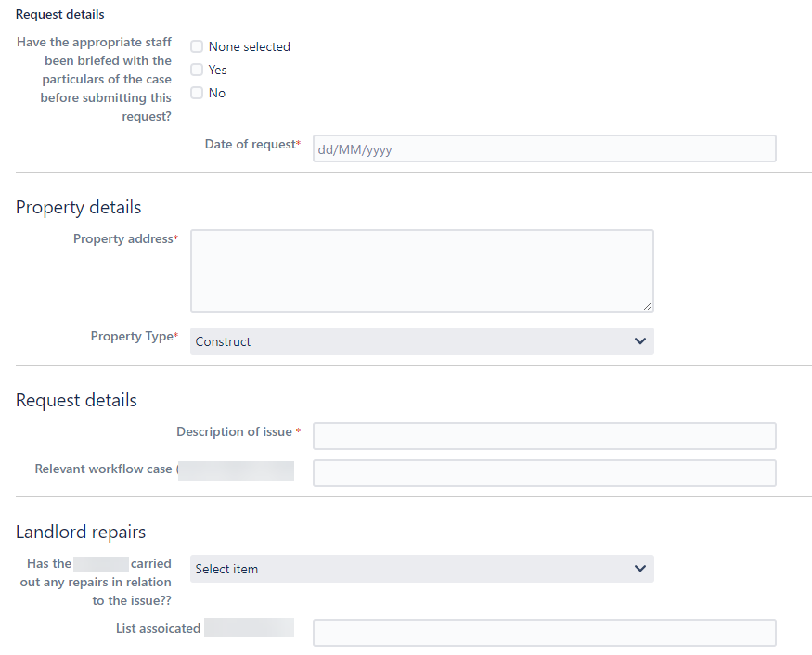
Task: Check the "No" checkbox
Action: 197,93
